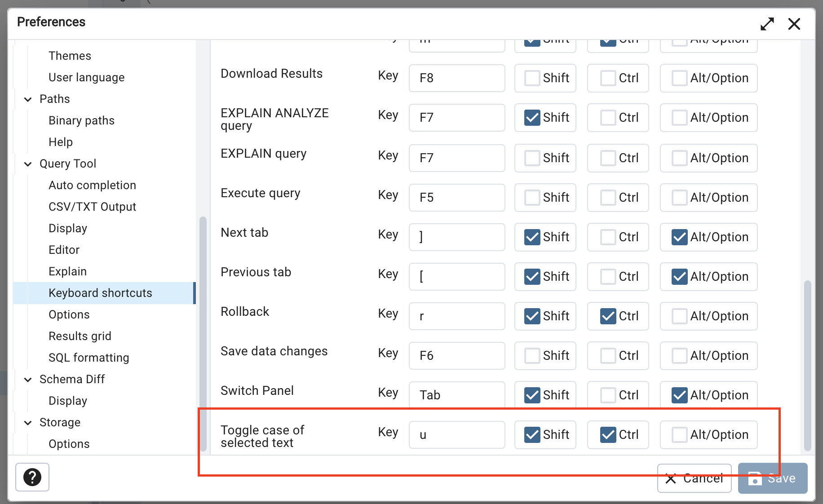
Task: Collapse the Storage section
Action: (28, 422)
